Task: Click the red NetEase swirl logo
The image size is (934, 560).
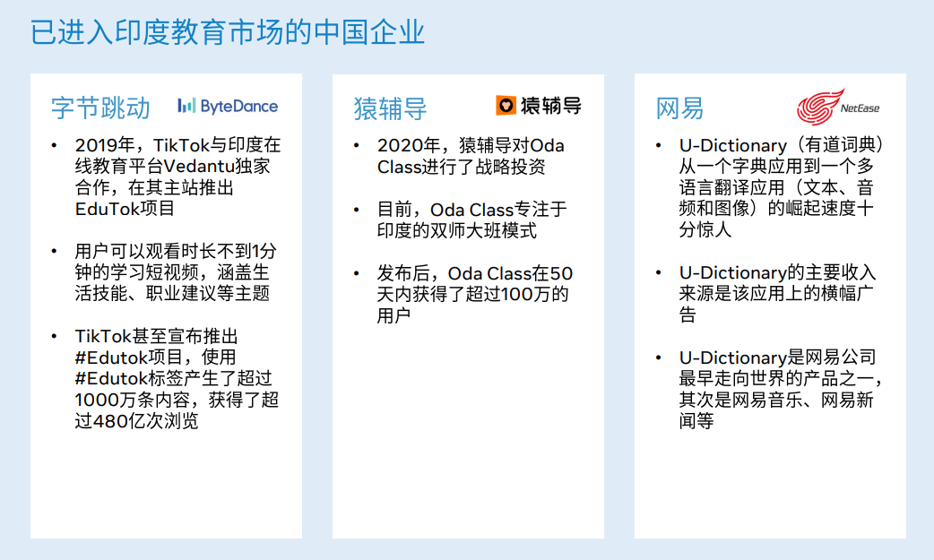Action: [x=819, y=107]
